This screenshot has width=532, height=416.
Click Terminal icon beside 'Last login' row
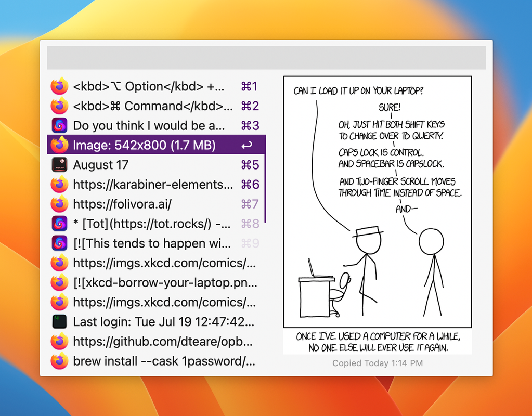coord(59,322)
